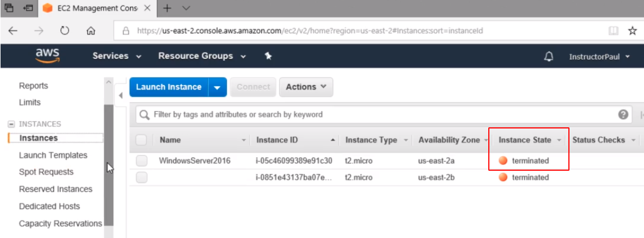This screenshot has height=238, width=644.
Task: Click the favorites star icon
Action: [x=632, y=31]
